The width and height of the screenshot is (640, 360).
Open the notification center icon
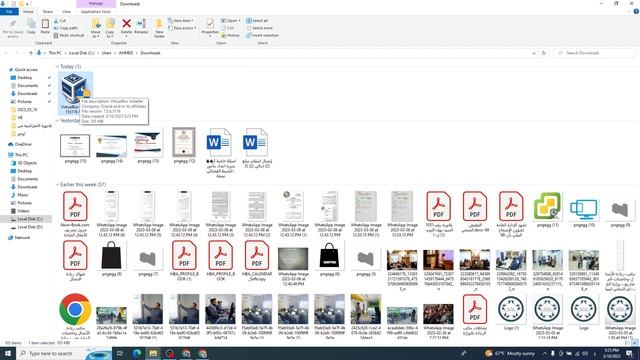point(629,353)
